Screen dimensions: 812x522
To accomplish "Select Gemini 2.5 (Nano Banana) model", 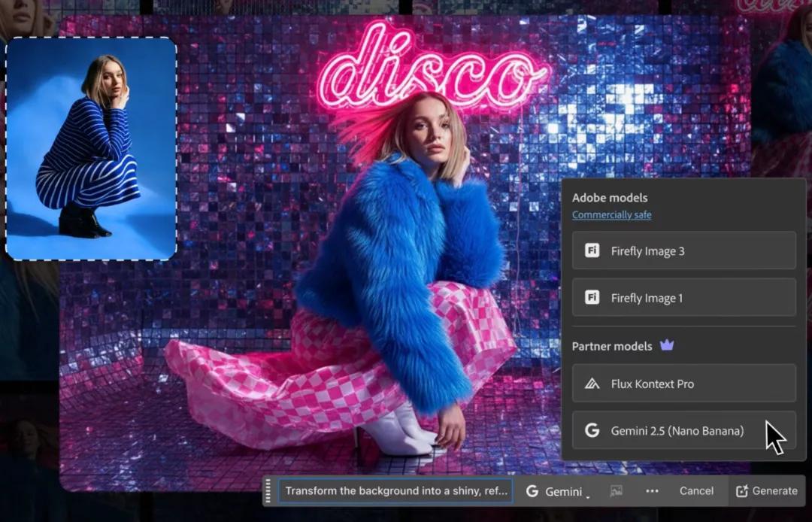I will point(683,429).
